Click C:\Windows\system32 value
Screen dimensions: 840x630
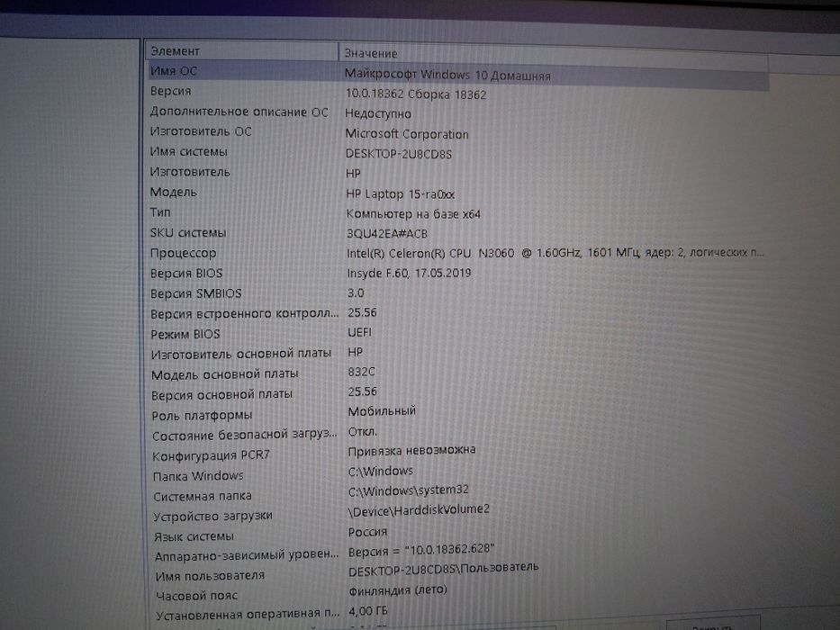tap(409, 490)
